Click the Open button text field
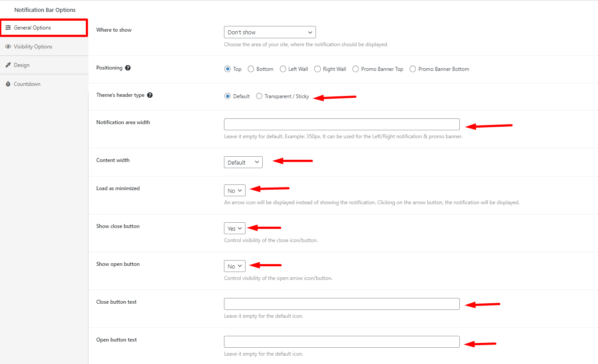The width and height of the screenshot is (598, 364). pos(341,342)
